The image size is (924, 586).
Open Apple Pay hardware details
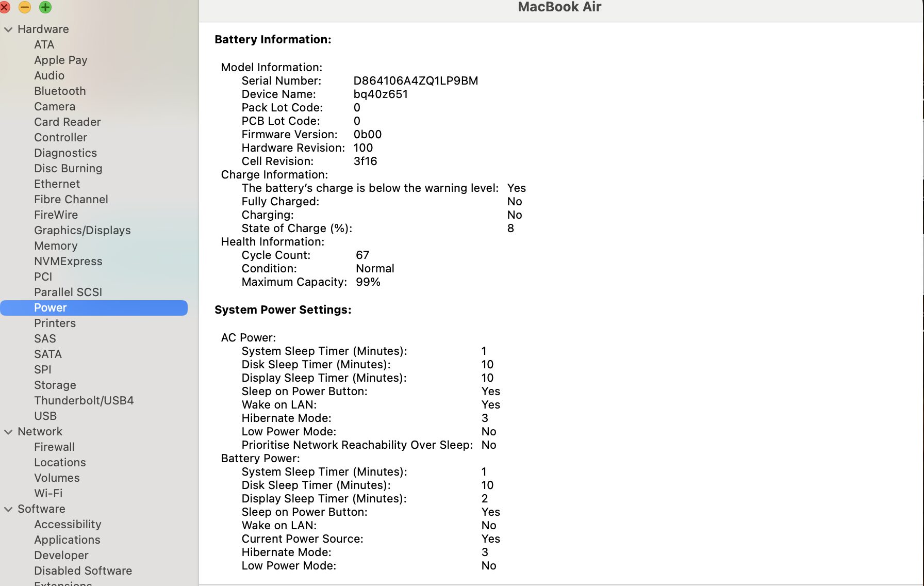pyautogui.click(x=60, y=60)
